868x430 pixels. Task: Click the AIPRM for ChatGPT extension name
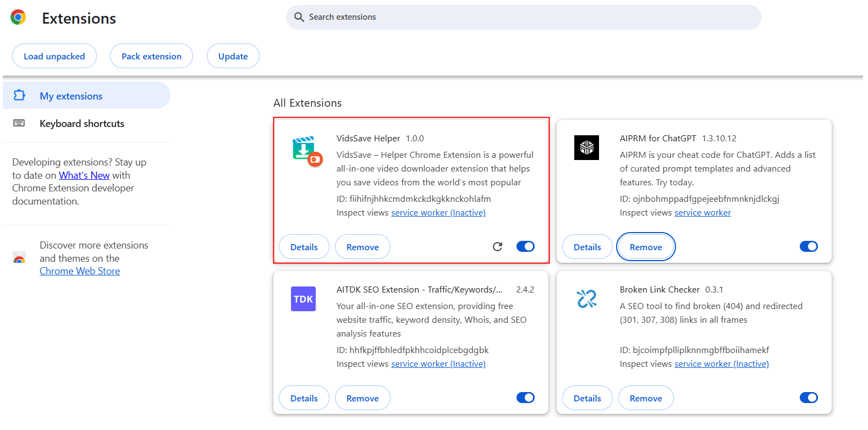(658, 139)
